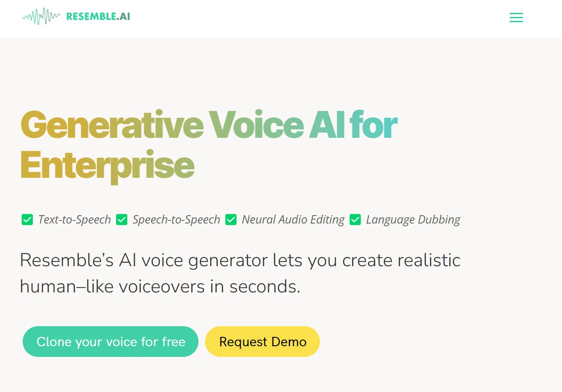Click the checkmark beside Neural Audio Editing
562x392 pixels.
[x=231, y=220]
